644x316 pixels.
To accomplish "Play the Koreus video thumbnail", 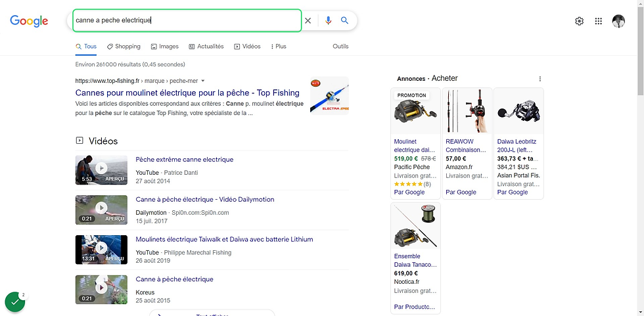I will [101, 289].
